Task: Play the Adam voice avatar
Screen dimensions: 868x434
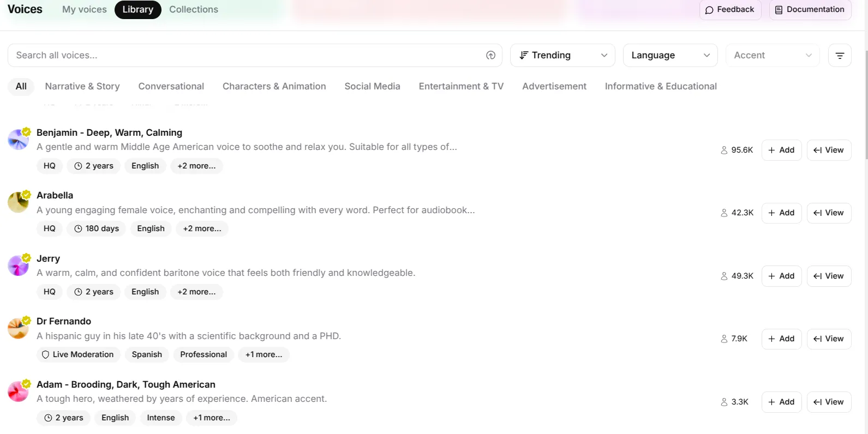Action: pyautogui.click(x=18, y=391)
